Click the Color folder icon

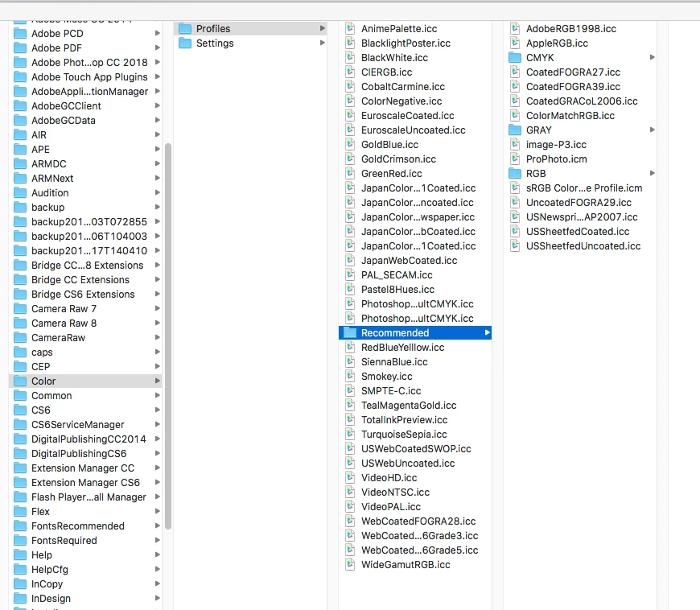click(20, 381)
